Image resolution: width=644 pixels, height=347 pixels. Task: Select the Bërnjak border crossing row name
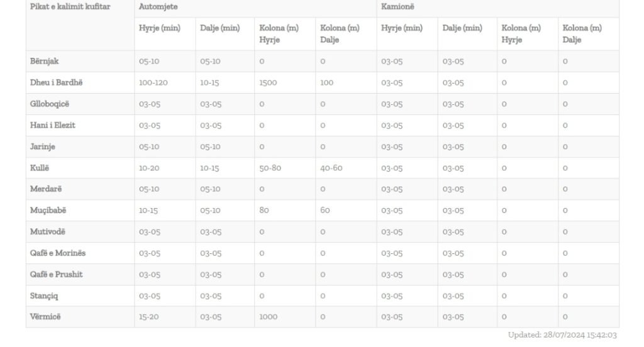(x=45, y=61)
